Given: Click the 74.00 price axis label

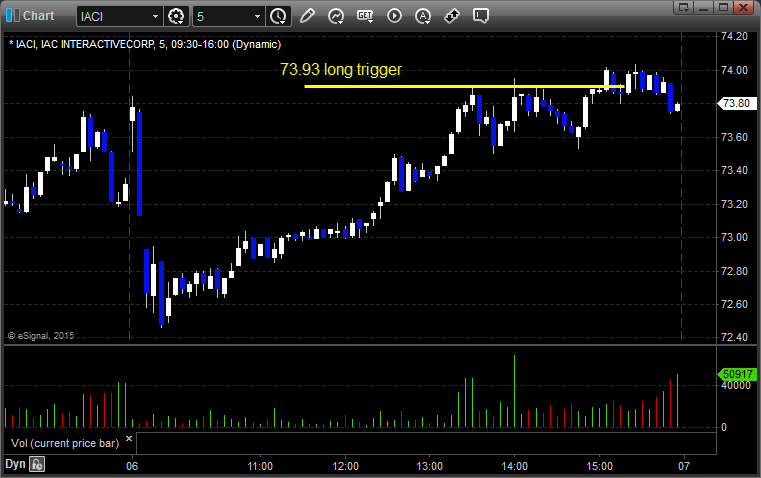Looking at the screenshot, I should (734, 70).
